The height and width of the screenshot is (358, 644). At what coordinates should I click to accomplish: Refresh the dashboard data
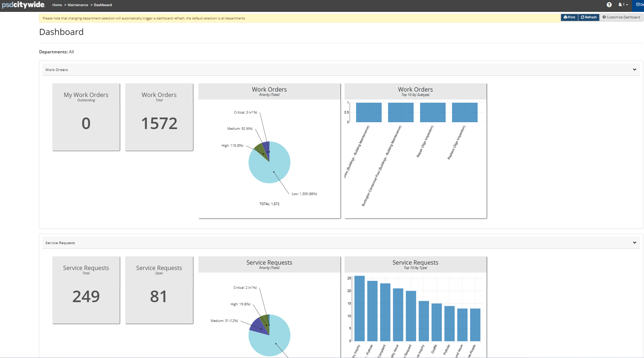coord(589,17)
